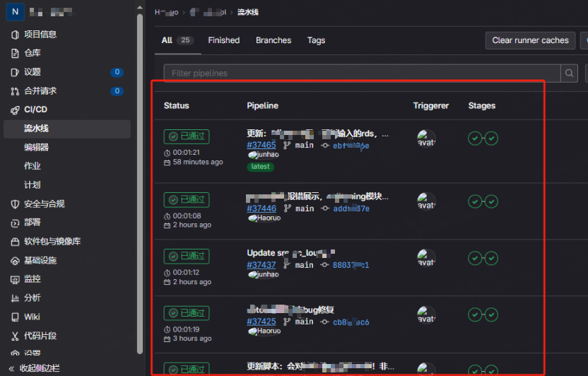Viewport: 588px width, 376px height.
Task: Click 已通过 status badge of #37425
Action: coord(187,313)
